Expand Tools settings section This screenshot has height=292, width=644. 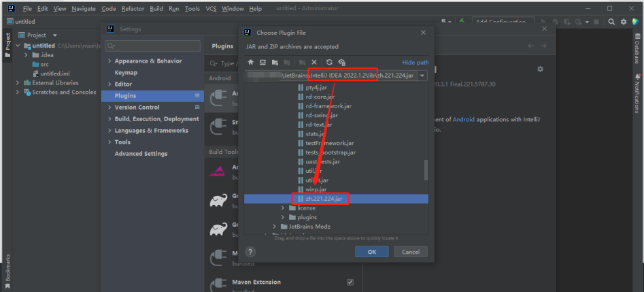(109, 142)
